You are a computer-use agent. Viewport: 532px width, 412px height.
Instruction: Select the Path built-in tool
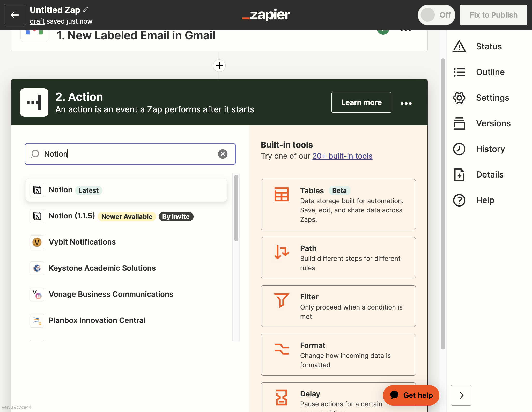(x=338, y=258)
